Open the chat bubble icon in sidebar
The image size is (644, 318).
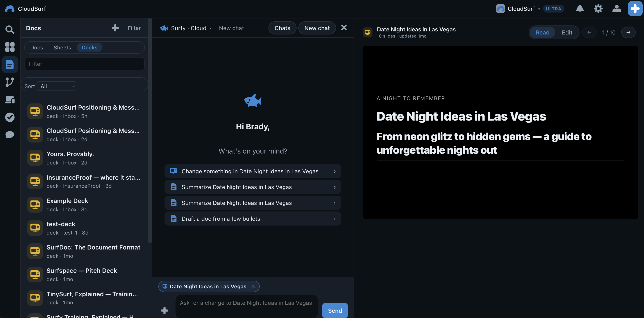(x=10, y=135)
